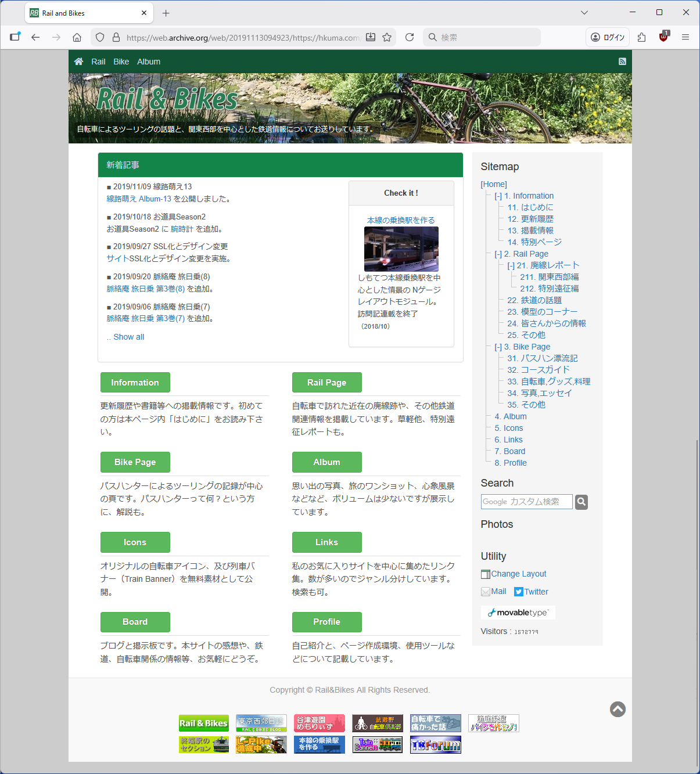
Task: Open the train layout thumbnail under Check it
Action: 401,249
